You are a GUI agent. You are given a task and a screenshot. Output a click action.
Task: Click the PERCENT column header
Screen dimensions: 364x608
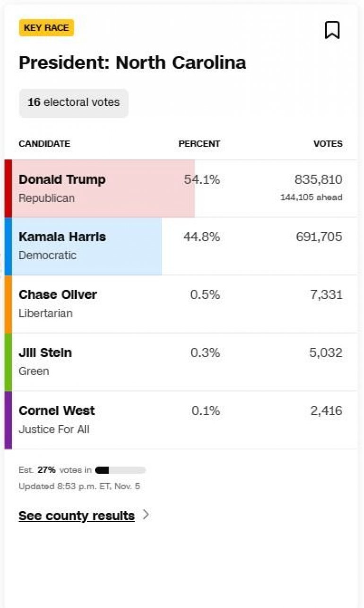click(x=199, y=144)
